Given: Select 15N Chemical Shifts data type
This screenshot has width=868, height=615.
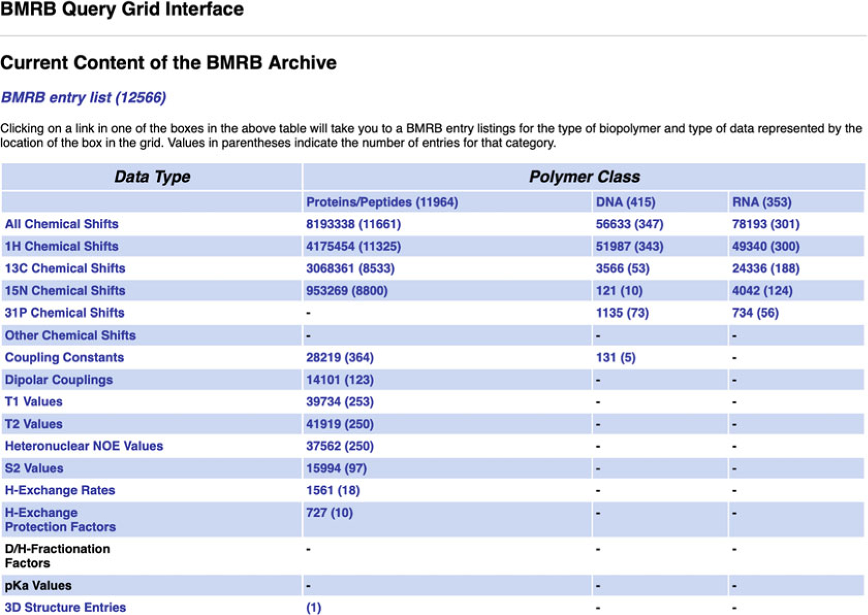Looking at the screenshot, I should tap(65, 291).
